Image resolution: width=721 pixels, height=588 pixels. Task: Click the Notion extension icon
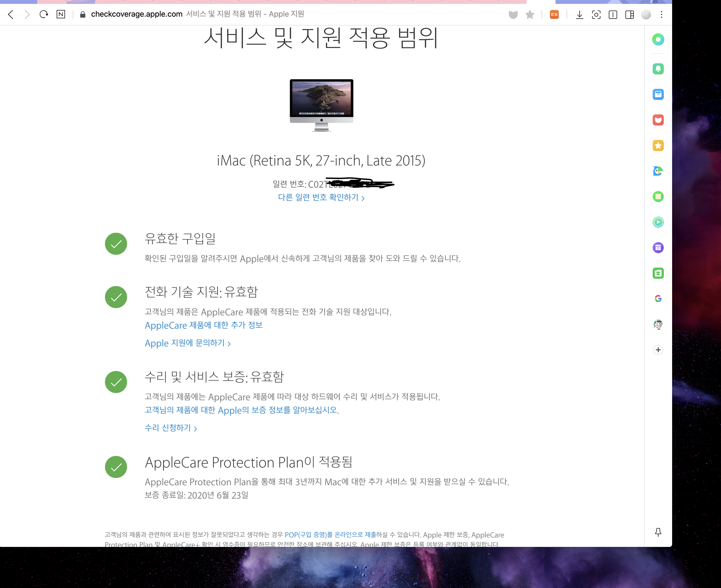(61, 14)
